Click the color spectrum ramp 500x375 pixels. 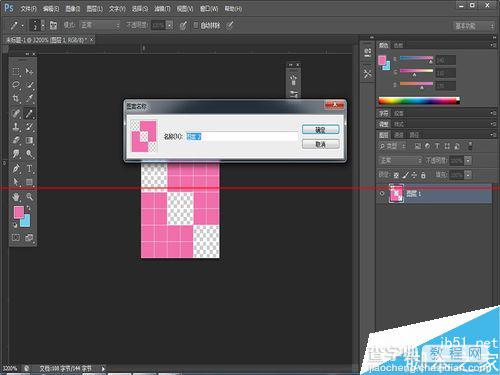coord(419,100)
